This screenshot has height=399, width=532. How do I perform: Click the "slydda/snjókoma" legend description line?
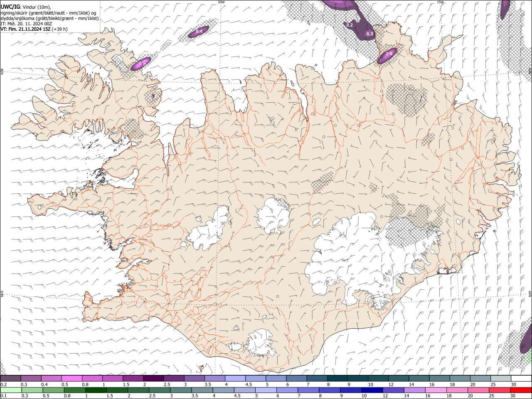click(50, 18)
